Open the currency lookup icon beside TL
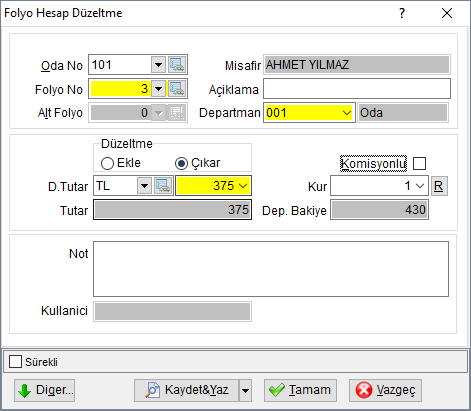 pyautogui.click(x=163, y=186)
